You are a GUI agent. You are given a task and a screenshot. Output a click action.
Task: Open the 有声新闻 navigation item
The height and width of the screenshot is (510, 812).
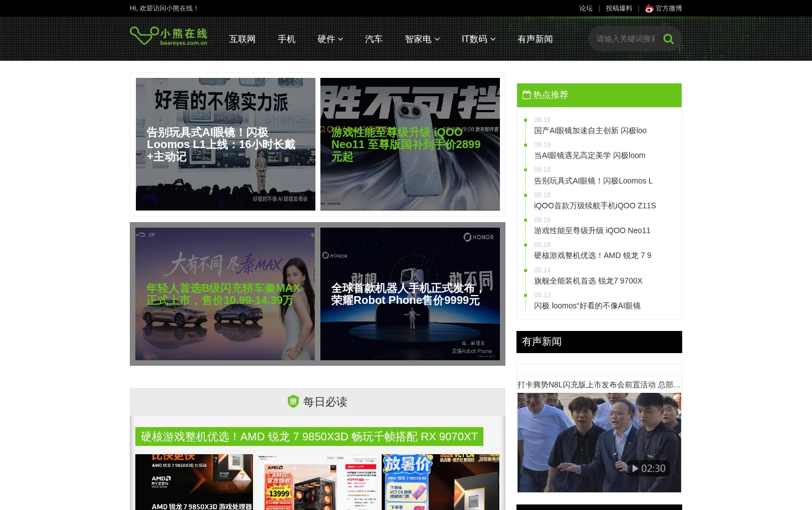coord(535,39)
